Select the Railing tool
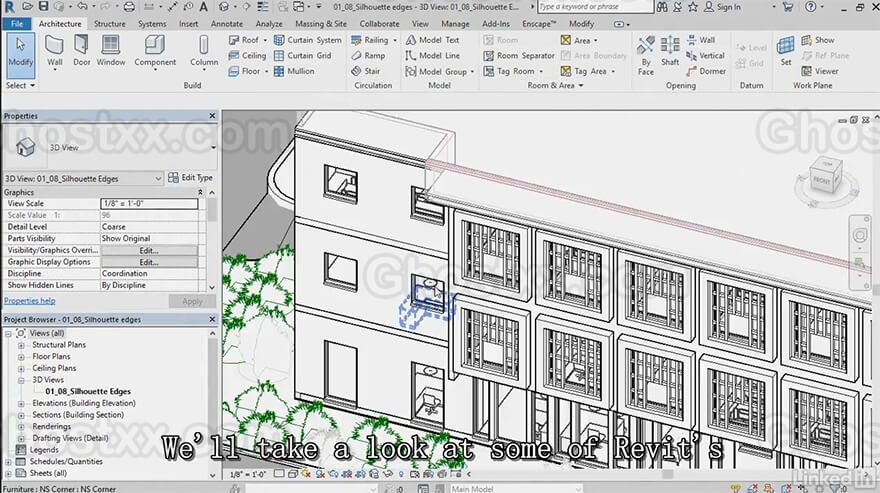 click(374, 40)
